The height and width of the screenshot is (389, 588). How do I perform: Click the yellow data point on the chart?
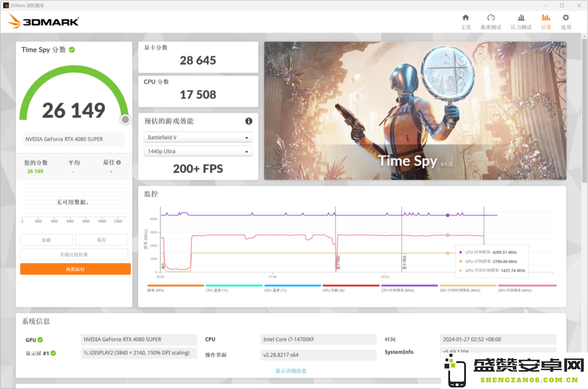tap(447, 253)
